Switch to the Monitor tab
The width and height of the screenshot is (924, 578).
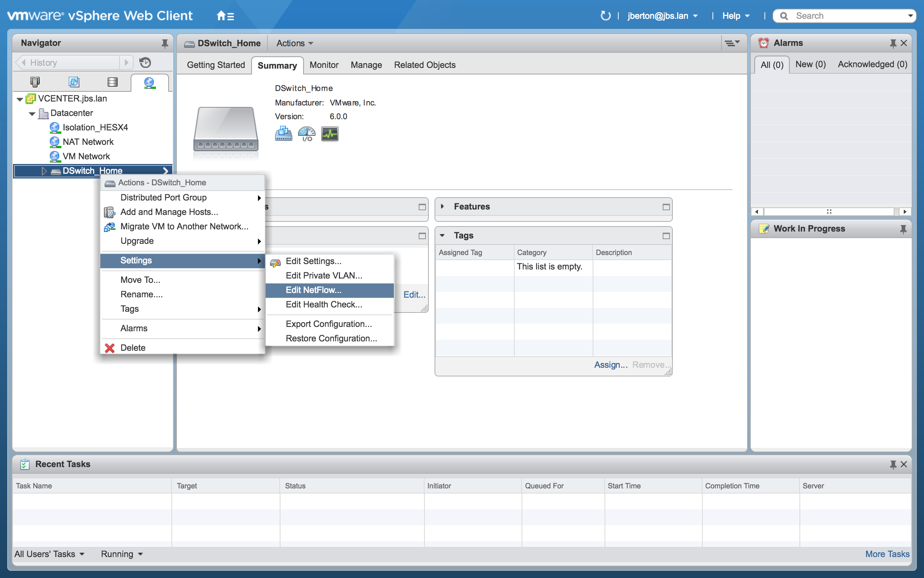point(324,65)
